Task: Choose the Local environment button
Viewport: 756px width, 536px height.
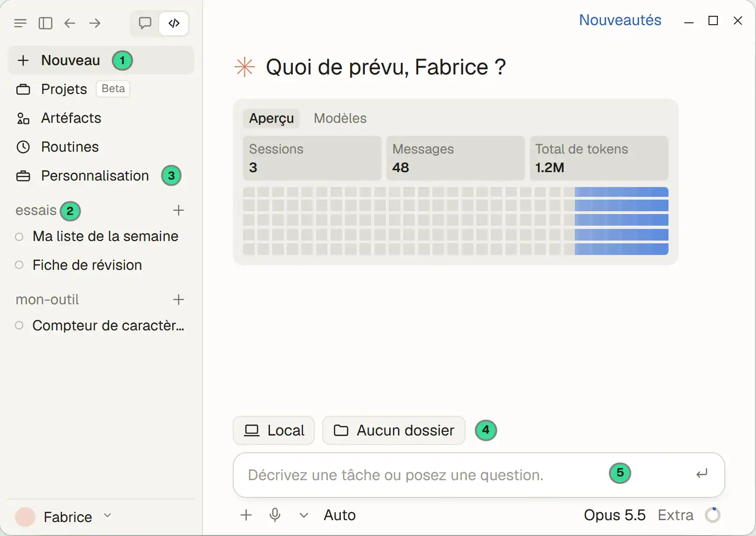Action: tap(274, 430)
